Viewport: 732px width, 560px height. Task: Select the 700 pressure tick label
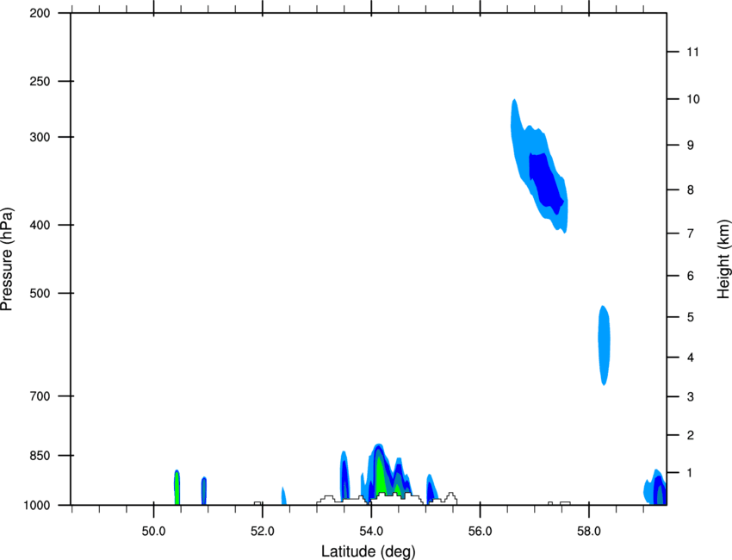pyautogui.click(x=40, y=396)
